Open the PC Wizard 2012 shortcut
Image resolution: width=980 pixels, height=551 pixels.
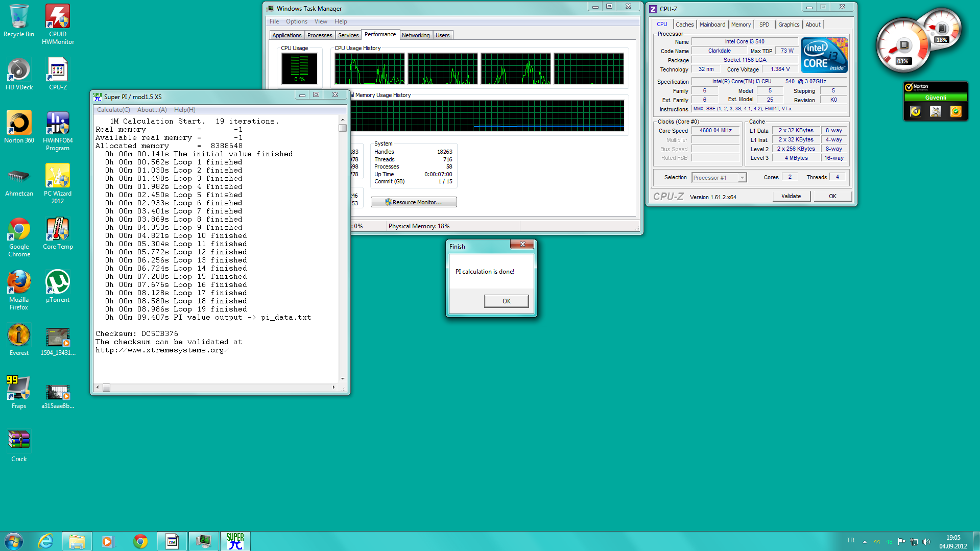click(58, 184)
